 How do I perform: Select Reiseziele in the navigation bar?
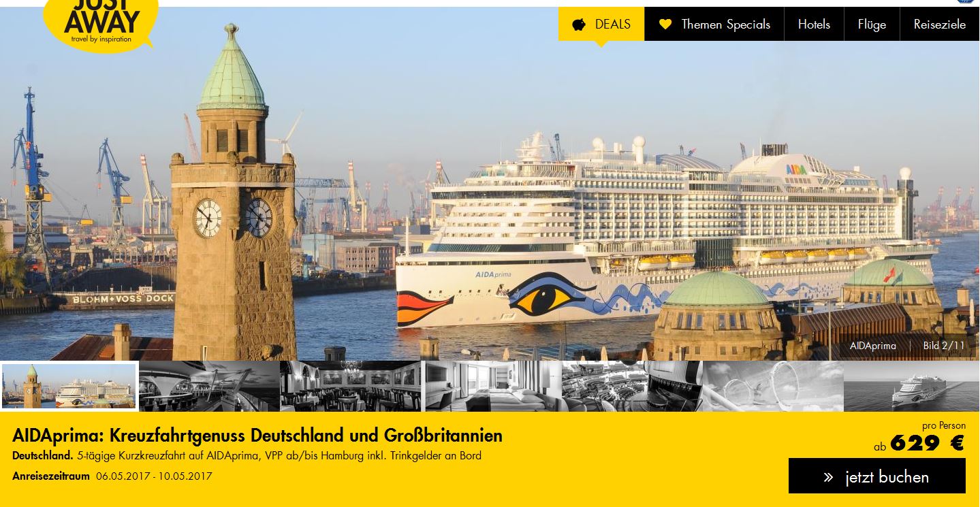coord(940,24)
